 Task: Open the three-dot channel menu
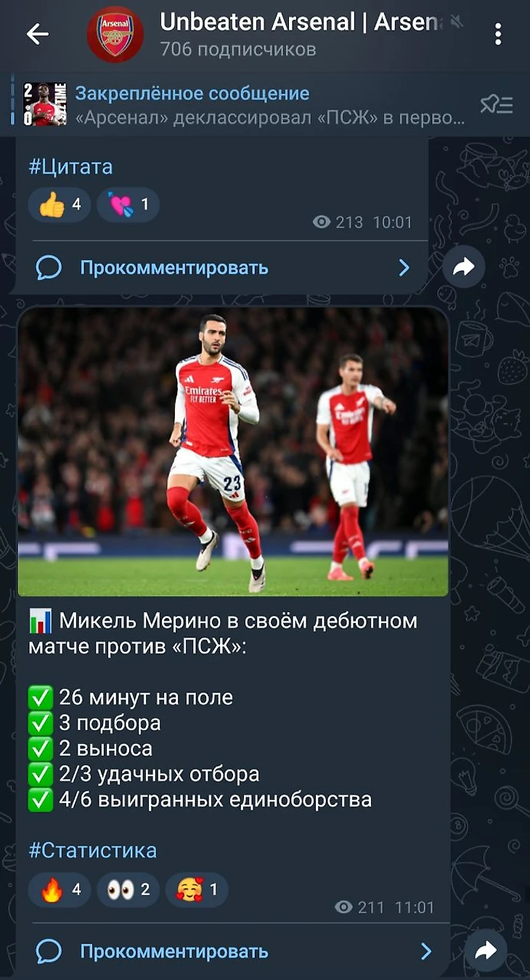pyautogui.click(x=497, y=34)
